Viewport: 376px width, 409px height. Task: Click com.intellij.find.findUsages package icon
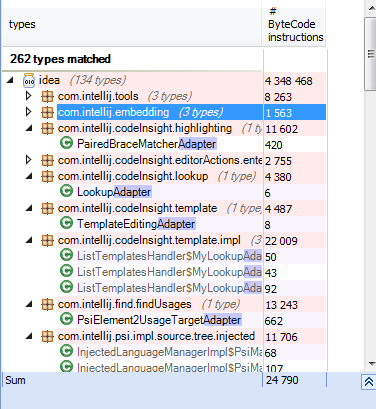(47, 305)
